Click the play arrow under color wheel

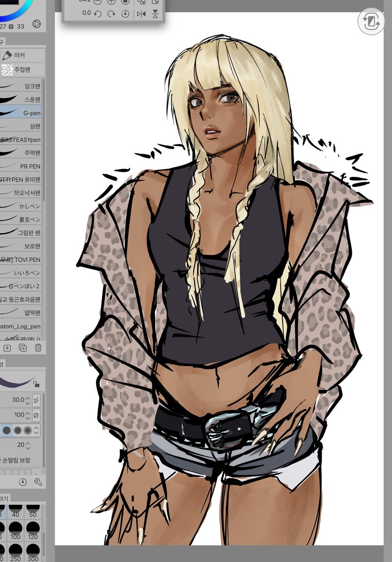(x=36, y=24)
